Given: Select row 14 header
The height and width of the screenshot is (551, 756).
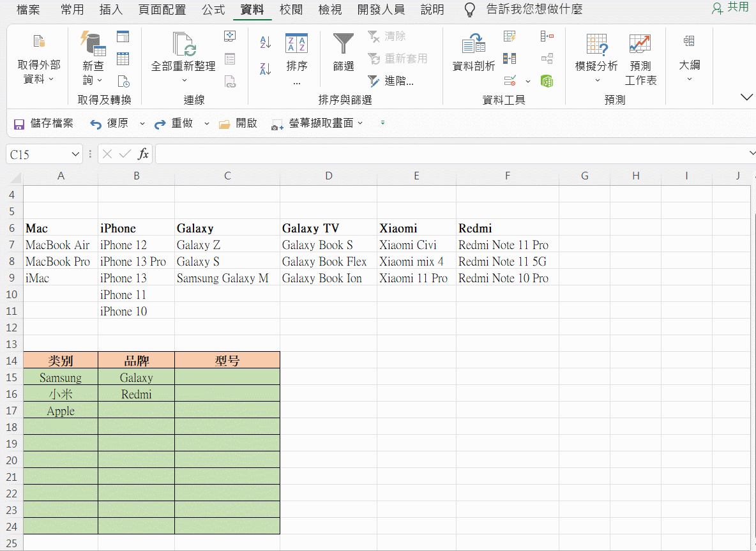Looking at the screenshot, I should click(11, 361).
